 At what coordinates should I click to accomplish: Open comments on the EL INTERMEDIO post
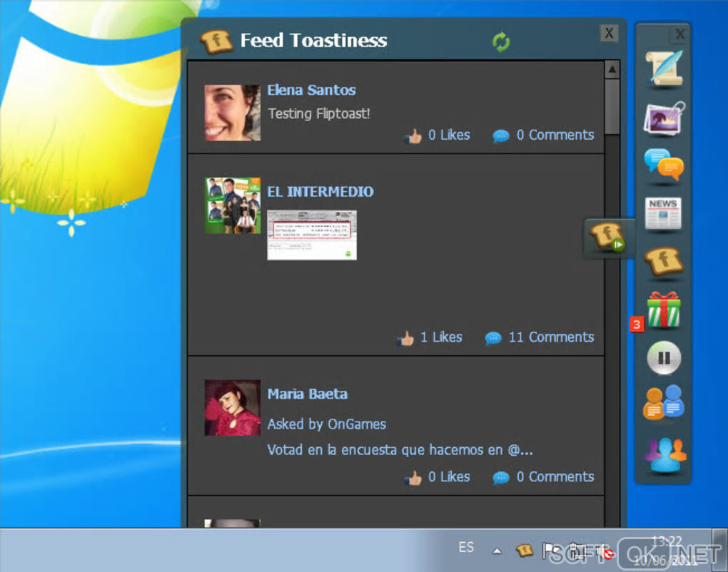[540, 338]
